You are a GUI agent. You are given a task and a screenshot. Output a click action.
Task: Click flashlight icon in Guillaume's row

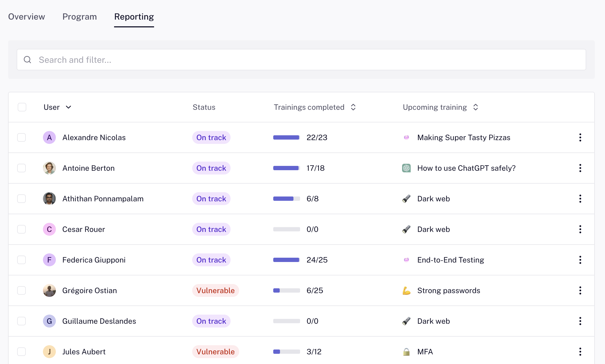(x=406, y=321)
